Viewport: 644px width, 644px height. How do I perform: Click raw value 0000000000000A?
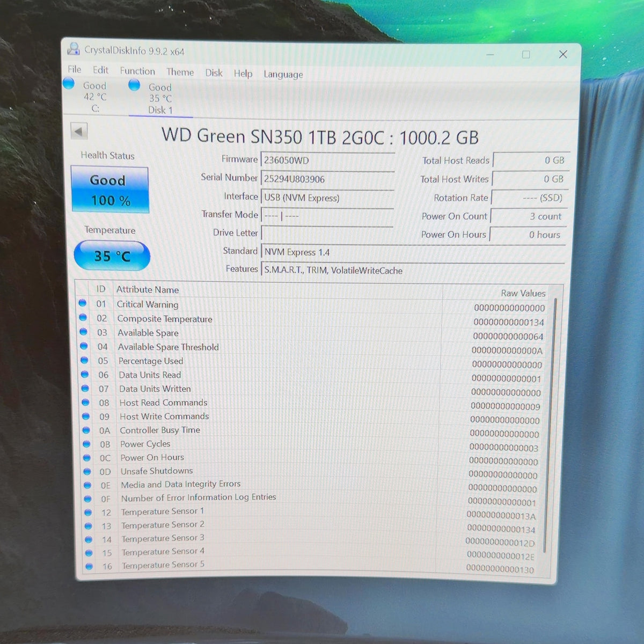tap(507, 350)
